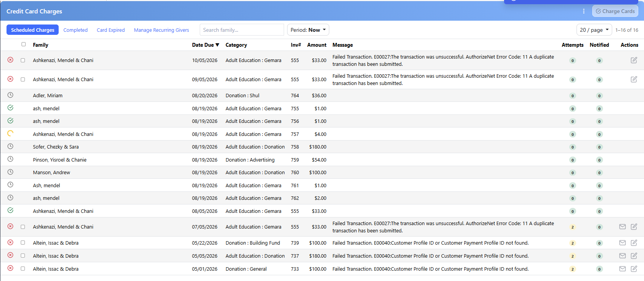Send email notice for Ashkenazi 07/05/2026 charge
The image size is (644, 281).
623,227
